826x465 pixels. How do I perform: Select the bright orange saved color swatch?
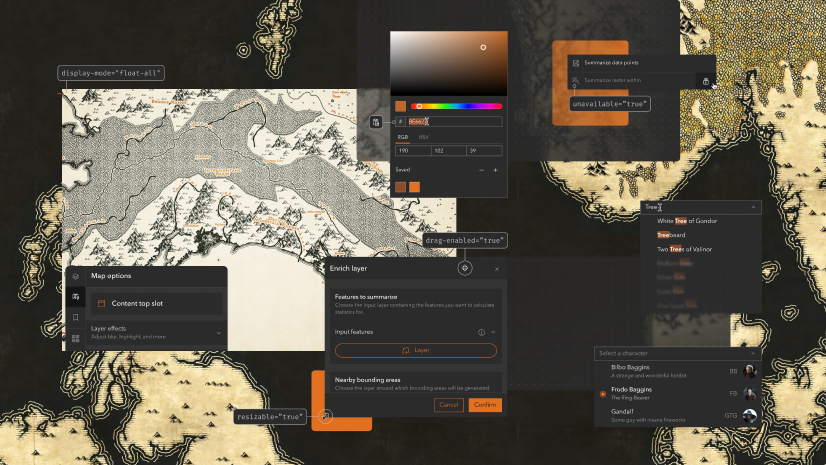[415, 187]
